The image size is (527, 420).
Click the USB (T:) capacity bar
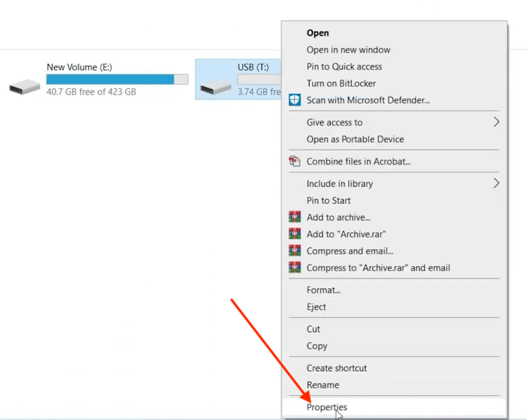click(259, 79)
